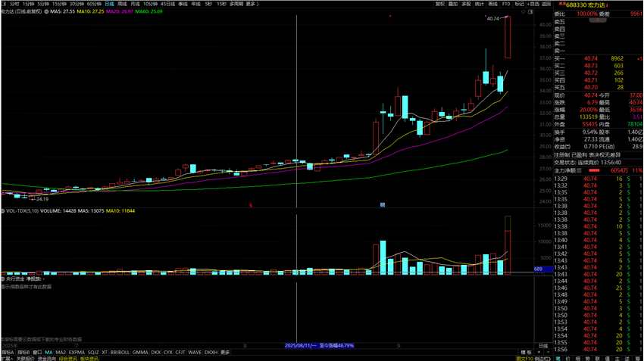This screenshot has height=361, width=644.
Task: Select the 30分钟 period tab
Action: (x=77, y=4)
